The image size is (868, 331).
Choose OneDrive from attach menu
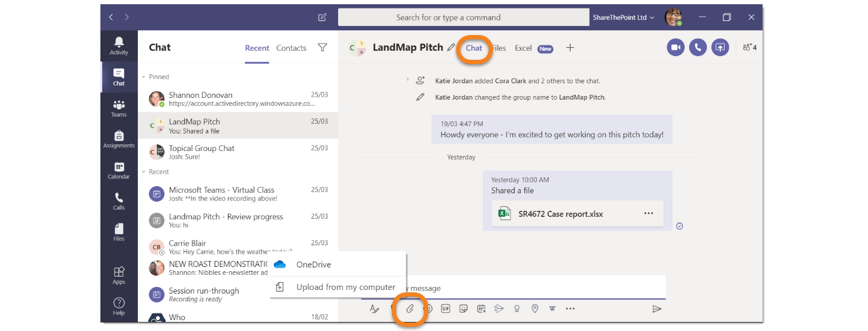click(x=338, y=265)
